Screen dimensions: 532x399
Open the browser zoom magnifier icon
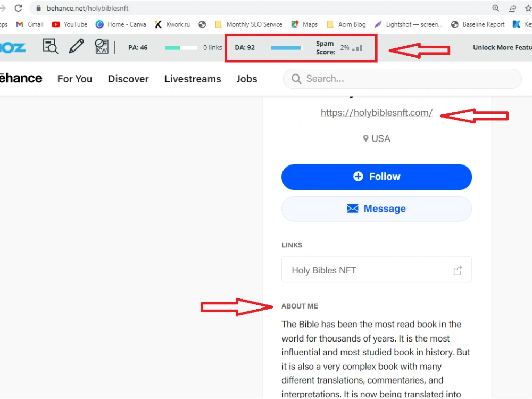click(x=496, y=8)
